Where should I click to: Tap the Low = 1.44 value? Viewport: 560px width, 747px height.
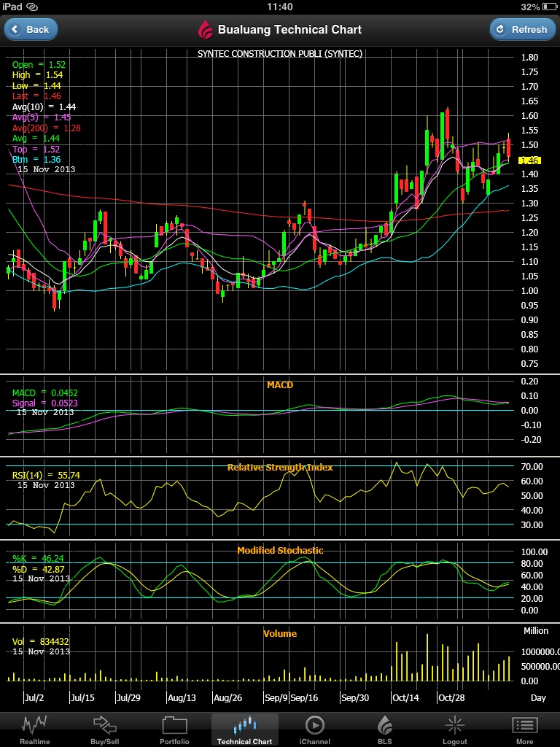pos(36,86)
